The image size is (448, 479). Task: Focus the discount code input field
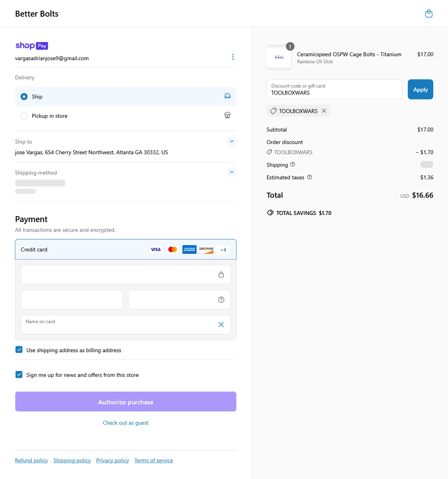[334, 89]
